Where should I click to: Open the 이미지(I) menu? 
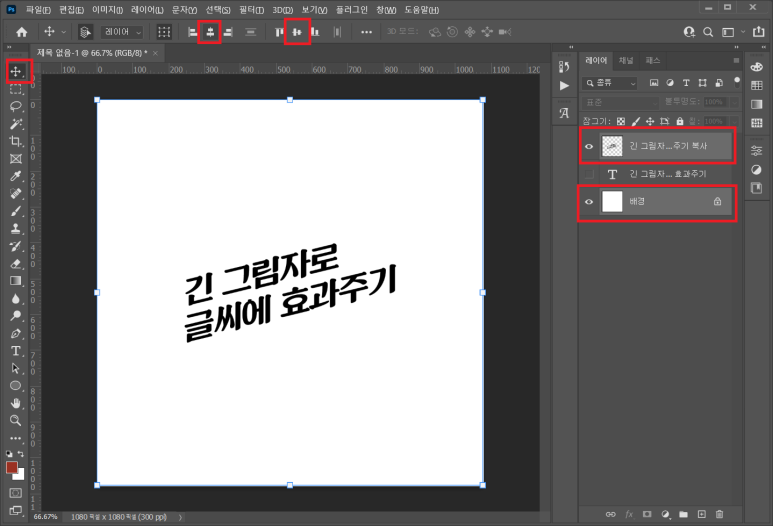pyautogui.click(x=107, y=10)
